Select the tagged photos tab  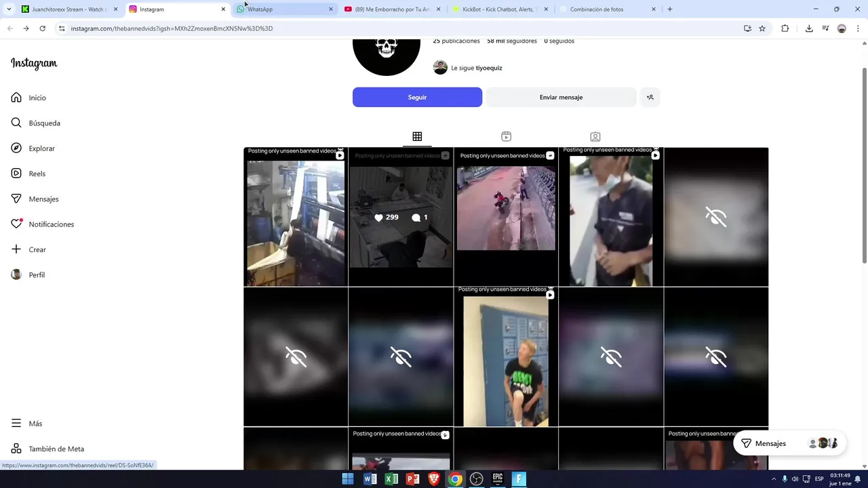[595, 136]
